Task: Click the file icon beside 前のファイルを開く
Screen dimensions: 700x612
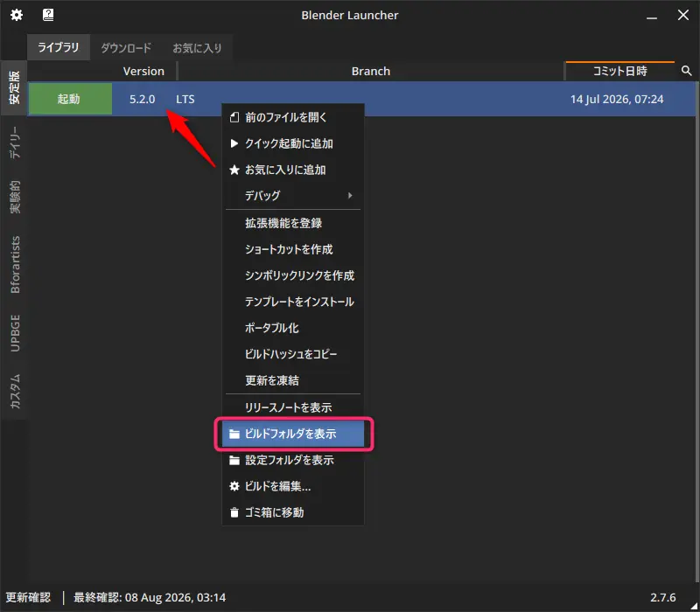Action: [x=234, y=118]
